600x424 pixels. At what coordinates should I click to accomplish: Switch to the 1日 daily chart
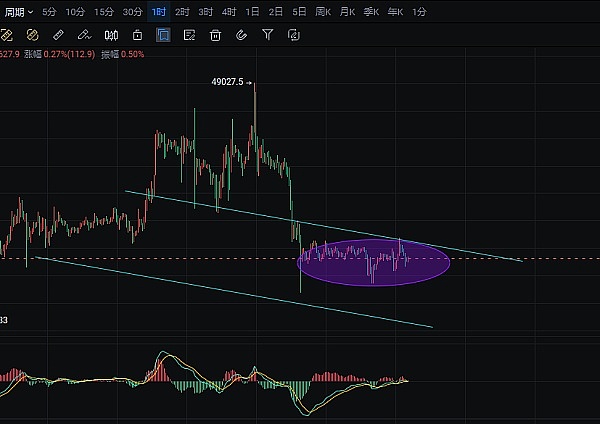(252, 12)
